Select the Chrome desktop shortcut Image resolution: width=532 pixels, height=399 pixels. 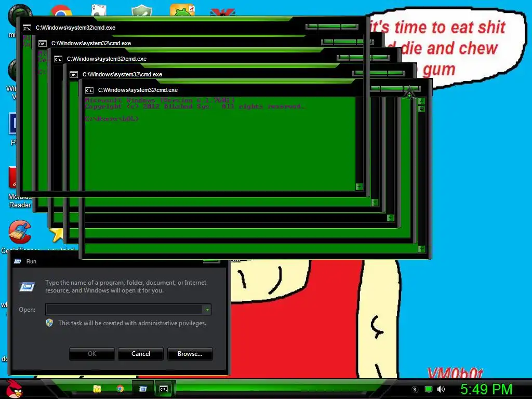pyautogui.click(x=61, y=11)
